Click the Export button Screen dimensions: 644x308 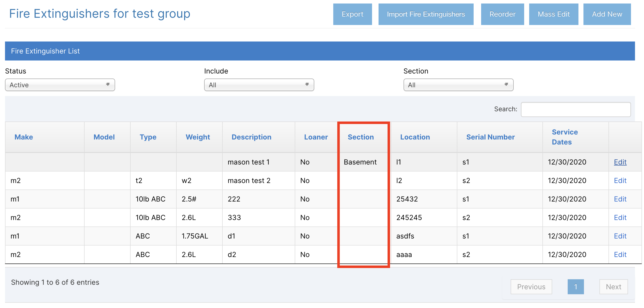click(353, 14)
